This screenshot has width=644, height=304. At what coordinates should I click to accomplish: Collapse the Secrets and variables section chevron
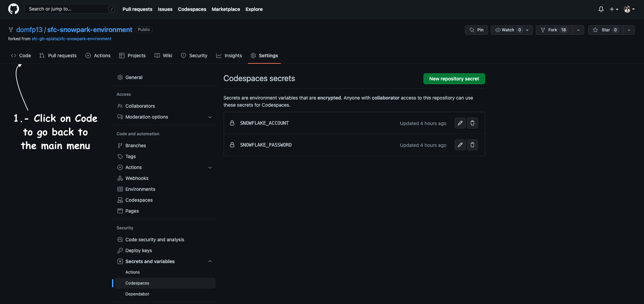coord(210,261)
